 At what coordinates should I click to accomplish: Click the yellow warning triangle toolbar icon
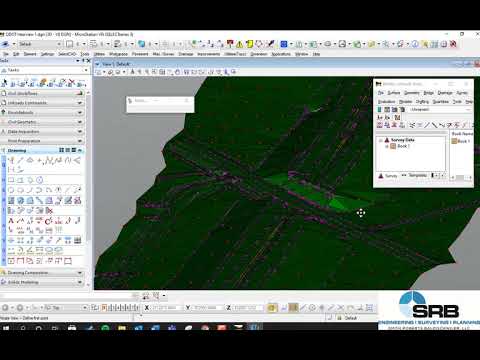(x=239, y=44)
